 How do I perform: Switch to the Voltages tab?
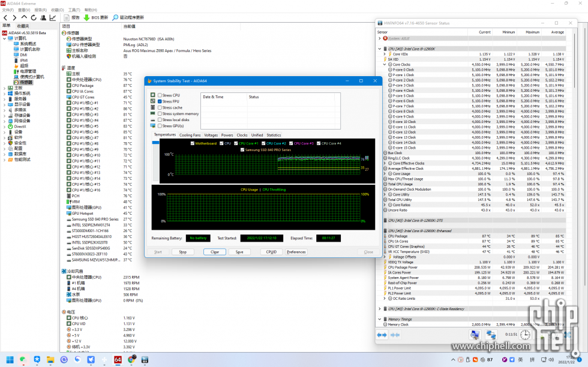click(211, 136)
